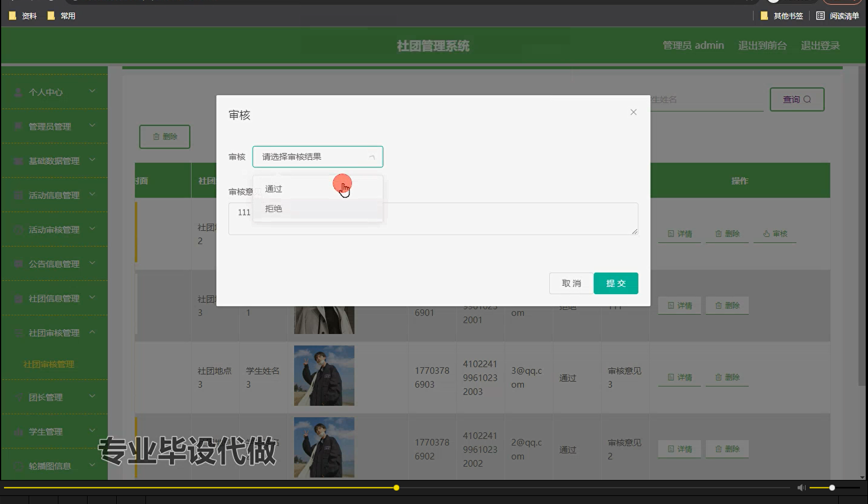
Task: Select the 查询 magnifier search icon
Action: point(807,99)
